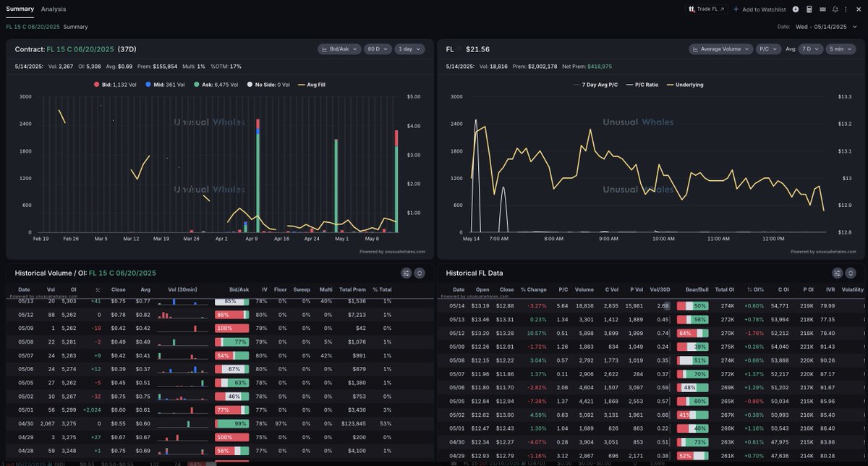Click the -7.38% change cell
The width and height of the screenshot is (868, 466).
[536, 400]
